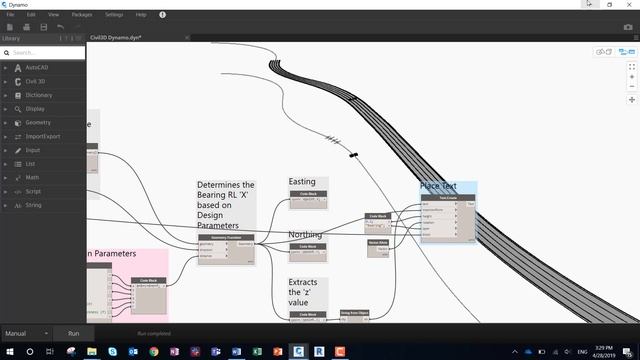Open Excel from the taskbar

point(257,351)
